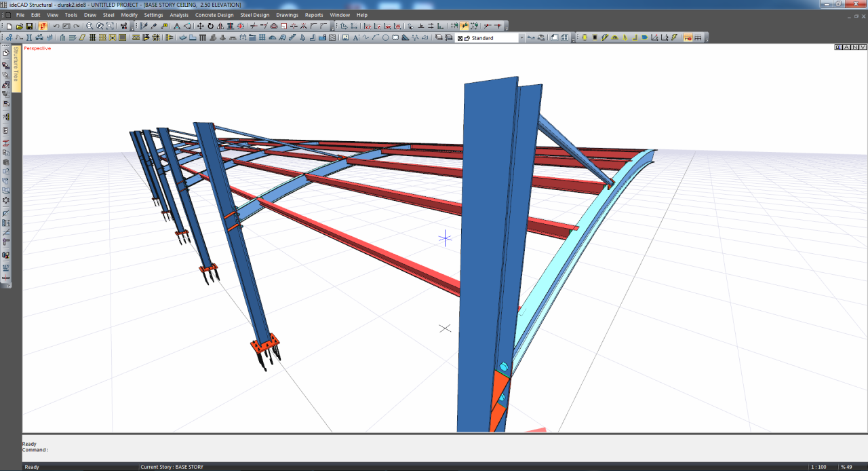Viewport: 868px width, 471px height.
Task: Open the File menu
Action: pos(20,15)
